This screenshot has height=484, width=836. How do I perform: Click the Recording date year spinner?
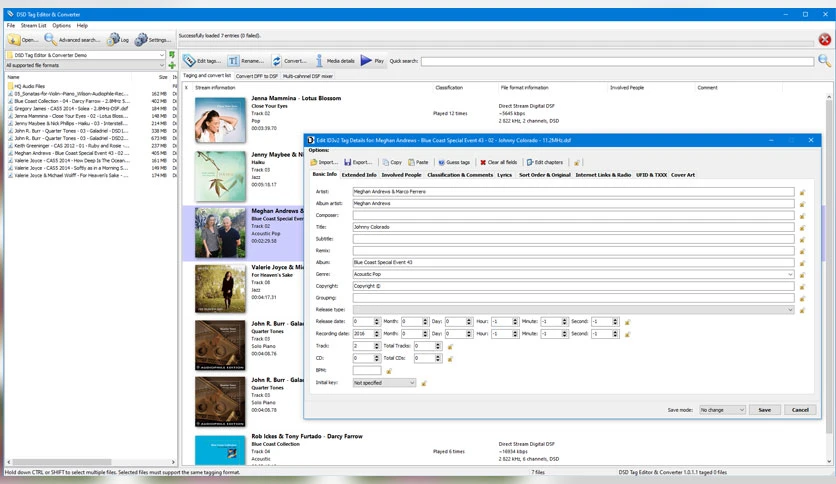pos(376,334)
